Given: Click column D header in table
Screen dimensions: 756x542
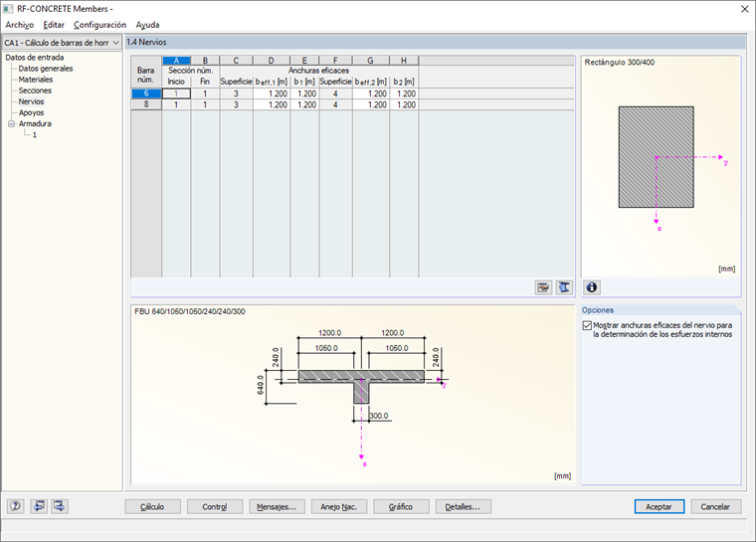Looking at the screenshot, I should tap(272, 61).
